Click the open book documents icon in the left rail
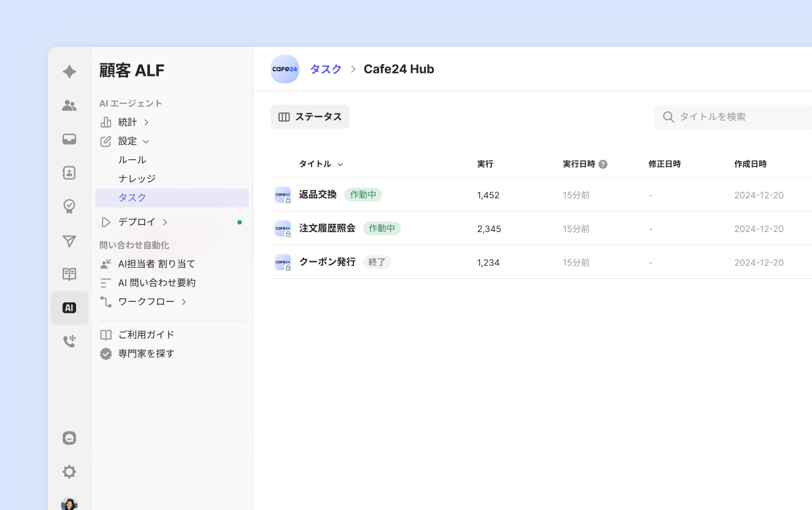812x510 pixels. click(69, 274)
